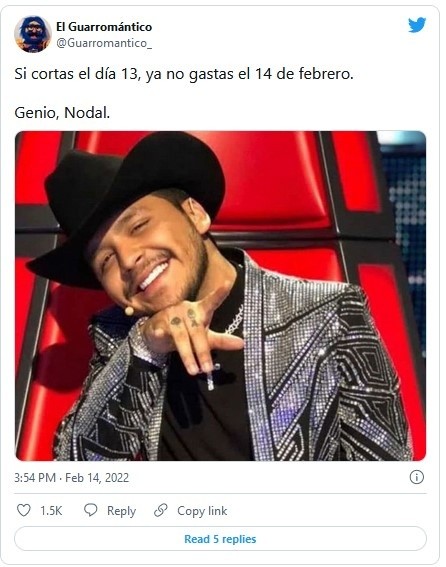Open El Guarromántico profile avatar

[x=33, y=34]
